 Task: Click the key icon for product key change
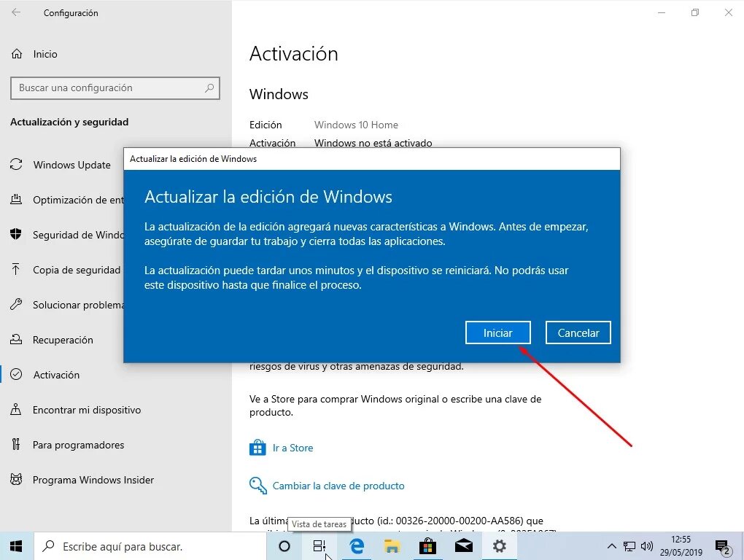click(x=257, y=486)
